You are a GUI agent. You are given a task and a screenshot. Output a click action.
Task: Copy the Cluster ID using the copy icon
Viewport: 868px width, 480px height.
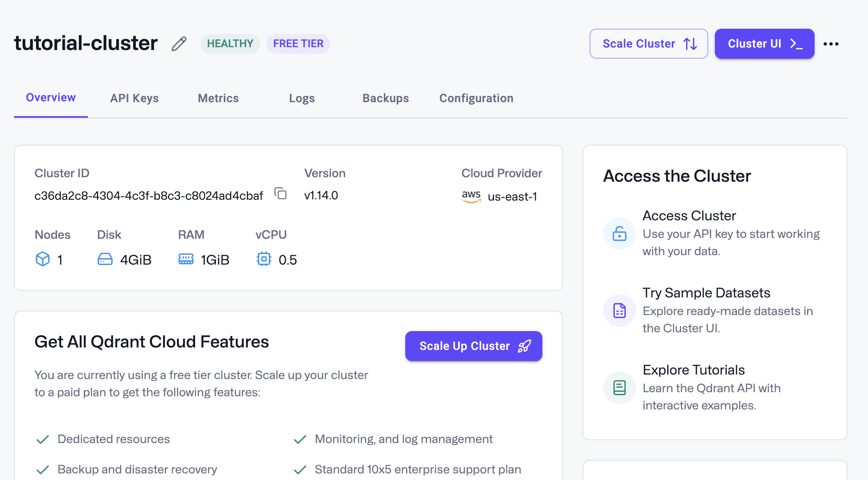(281, 194)
